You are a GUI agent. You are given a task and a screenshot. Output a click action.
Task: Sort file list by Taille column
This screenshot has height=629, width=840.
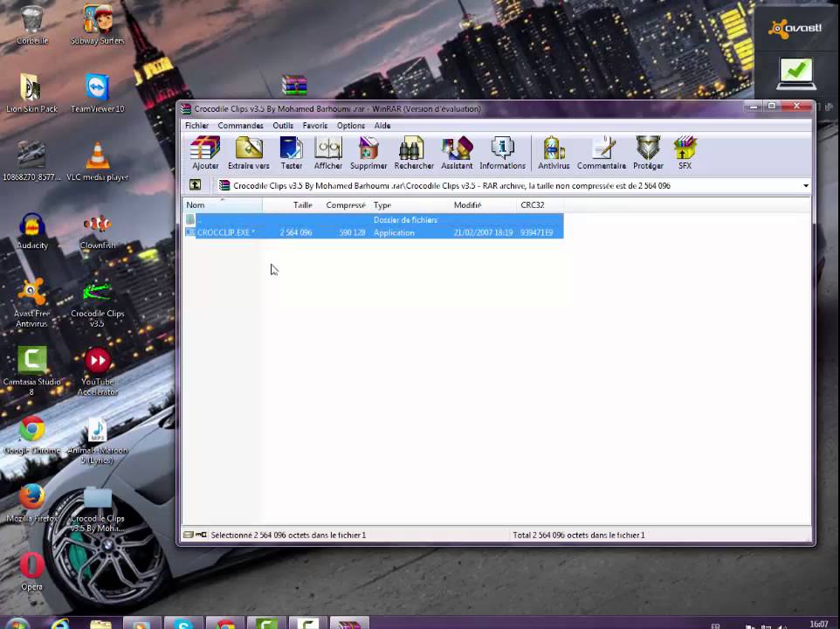click(x=289, y=205)
